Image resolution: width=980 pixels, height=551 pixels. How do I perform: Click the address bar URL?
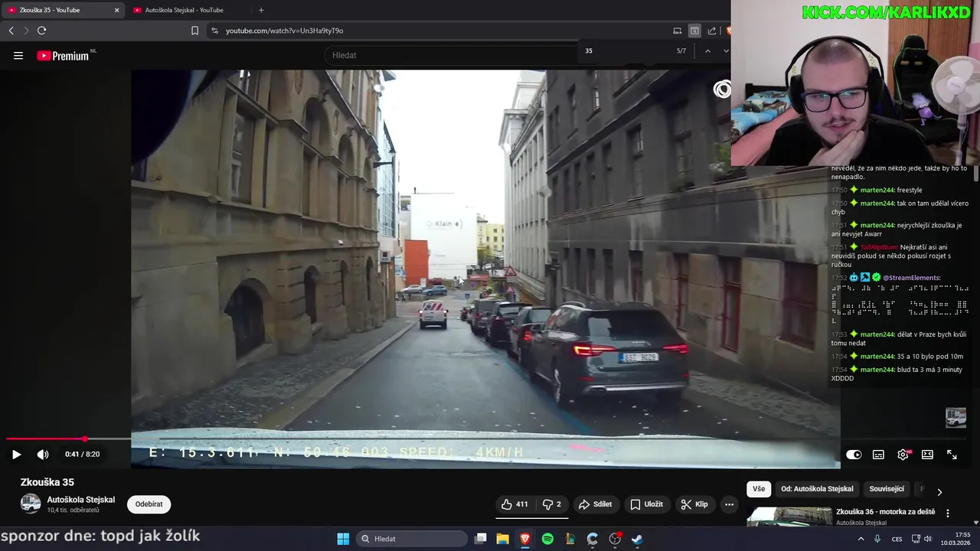click(x=284, y=31)
